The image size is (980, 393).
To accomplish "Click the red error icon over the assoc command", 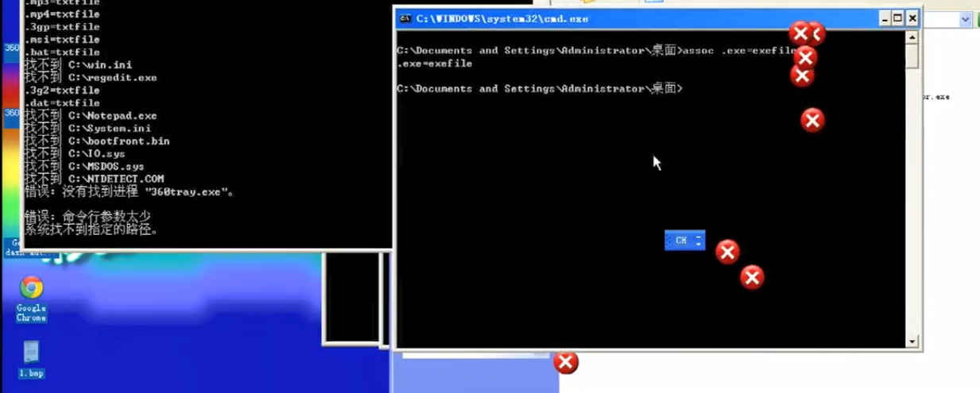I will [805, 57].
